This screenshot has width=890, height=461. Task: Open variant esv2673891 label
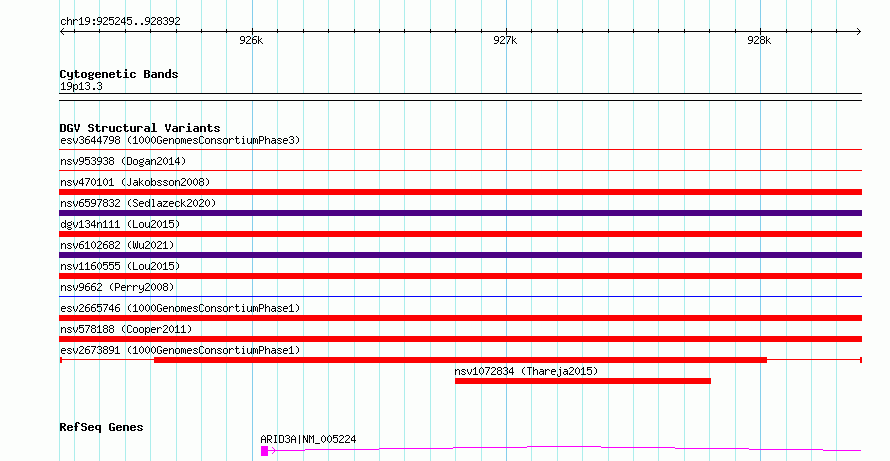click(180, 350)
